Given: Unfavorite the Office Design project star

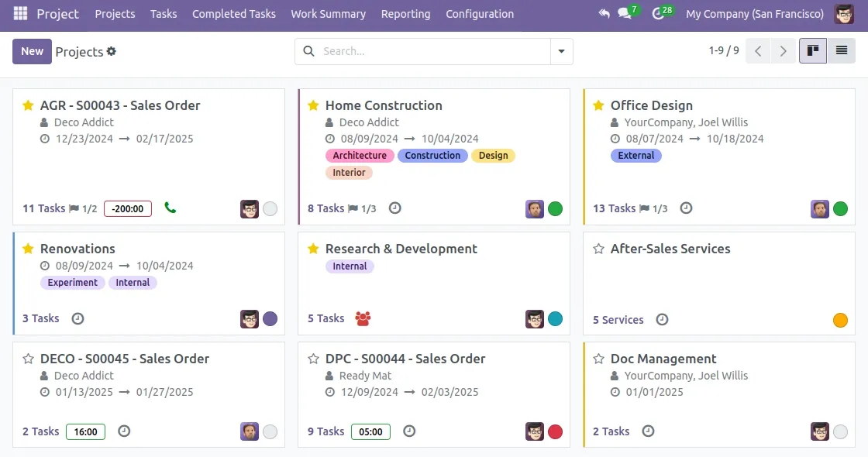Looking at the screenshot, I should pos(598,105).
